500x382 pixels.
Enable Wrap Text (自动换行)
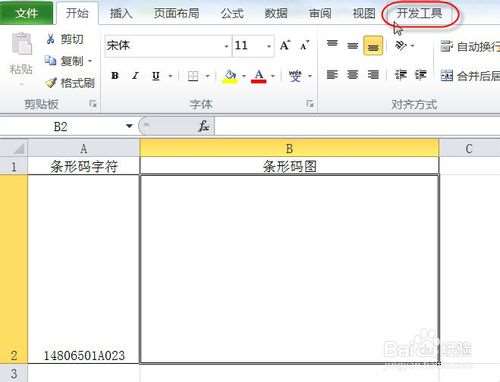coord(470,47)
